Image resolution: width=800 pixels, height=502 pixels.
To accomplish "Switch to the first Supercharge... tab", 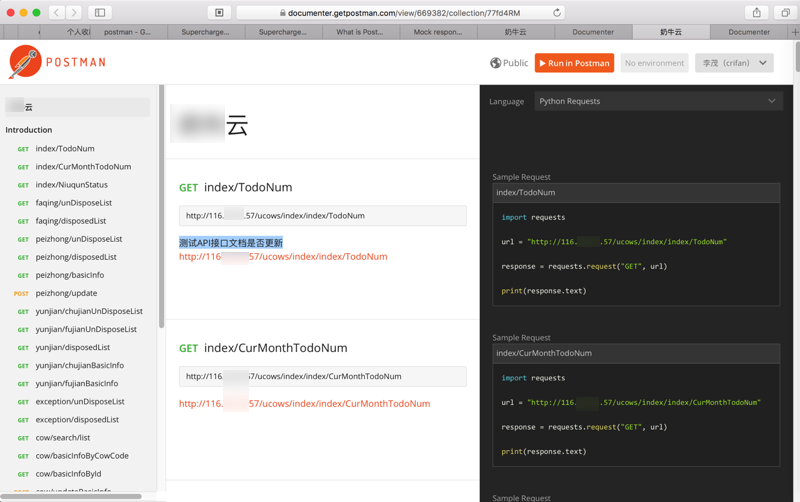I will (x=205, y=32).
